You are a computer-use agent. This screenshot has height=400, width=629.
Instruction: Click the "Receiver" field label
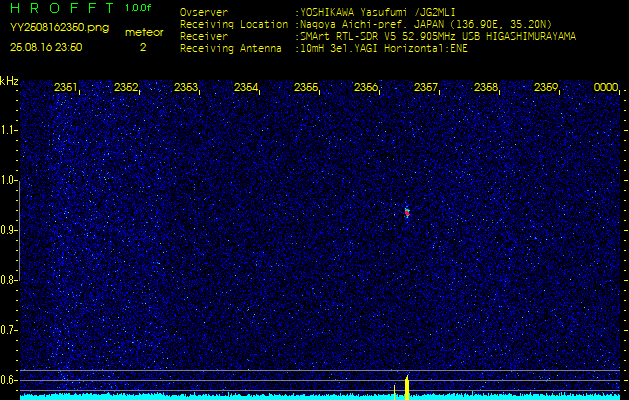point(204,37)
